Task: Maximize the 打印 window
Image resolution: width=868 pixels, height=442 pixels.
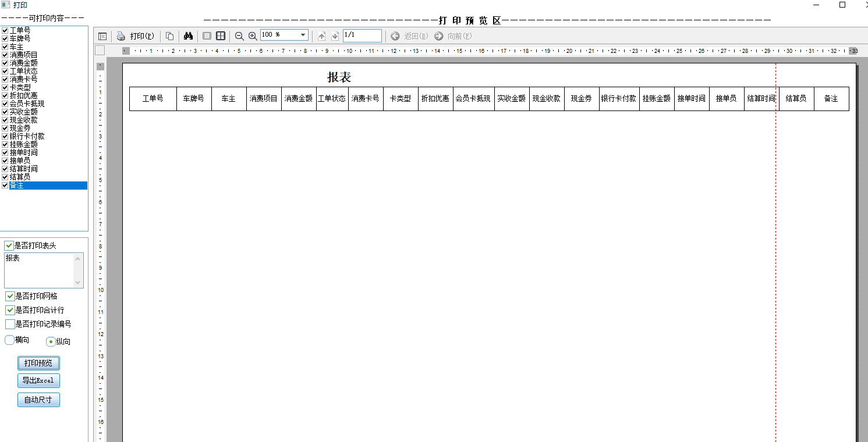Action: click(x=842, y=5)
